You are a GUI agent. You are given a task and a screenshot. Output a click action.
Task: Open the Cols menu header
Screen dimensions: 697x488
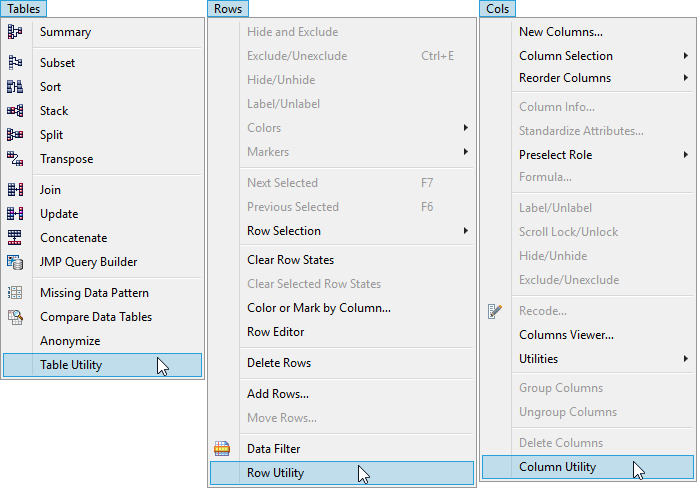pyautogui.click(x=497, y=8)
